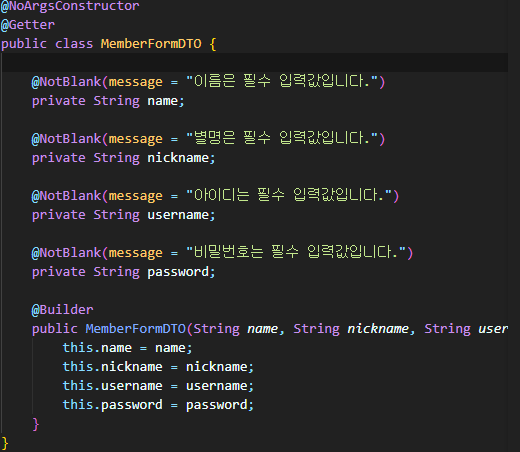Click 'String' type of username field
This screenshot has width=520, height=452.
click(x=116, y=215)
